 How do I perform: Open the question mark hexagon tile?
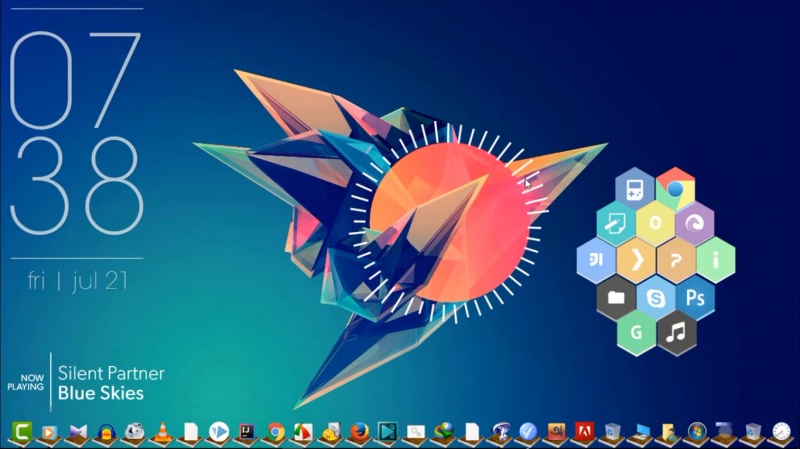(676, 260)
